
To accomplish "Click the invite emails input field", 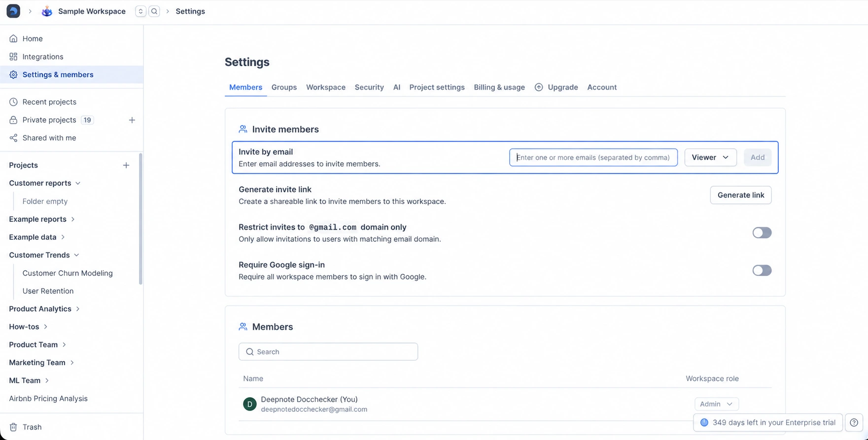I will [x=593, y=158].
